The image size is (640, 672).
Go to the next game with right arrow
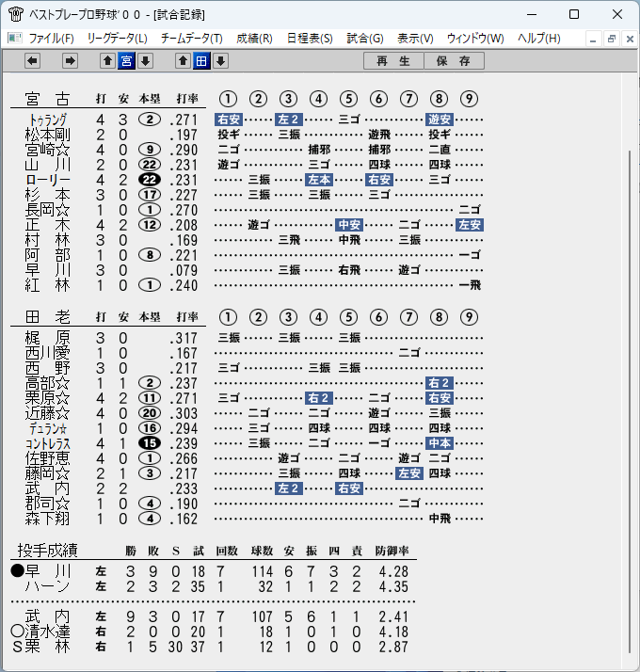tap(70, 61)
